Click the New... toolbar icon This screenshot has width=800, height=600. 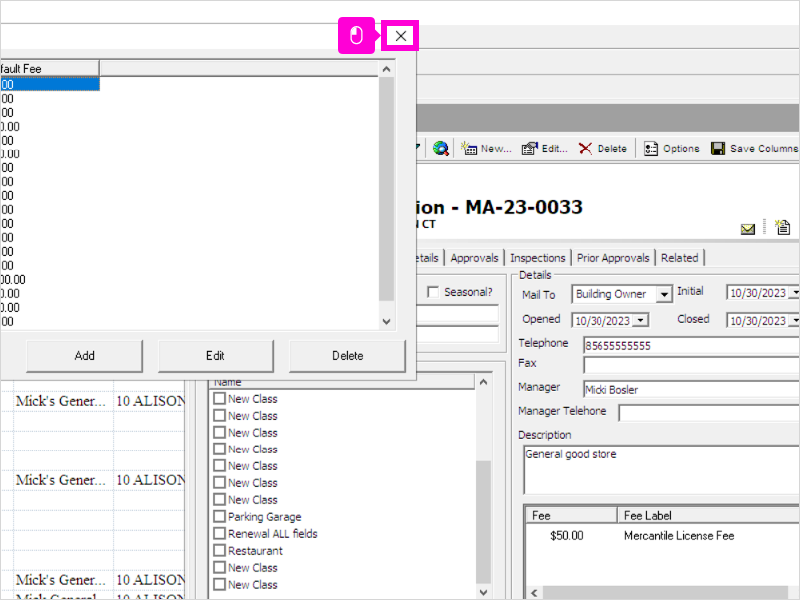tap(469, 148)
